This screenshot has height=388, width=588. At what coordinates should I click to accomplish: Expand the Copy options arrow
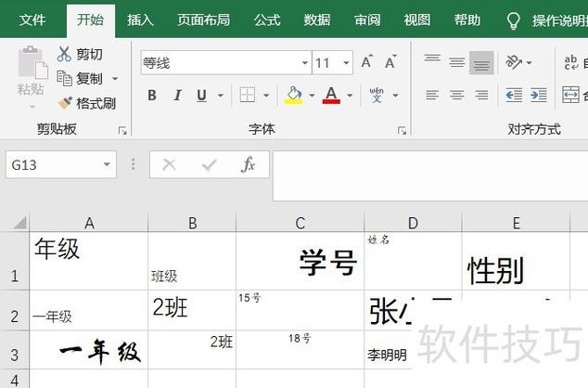[x=115, y=79]
